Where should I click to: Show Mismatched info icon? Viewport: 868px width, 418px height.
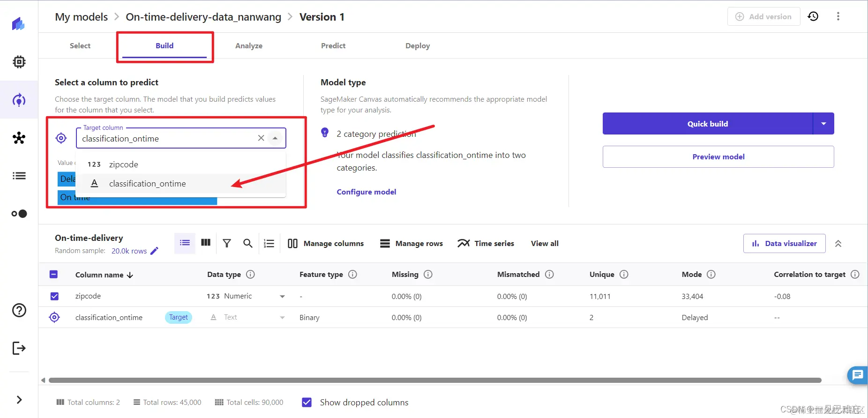coord(549,274)
